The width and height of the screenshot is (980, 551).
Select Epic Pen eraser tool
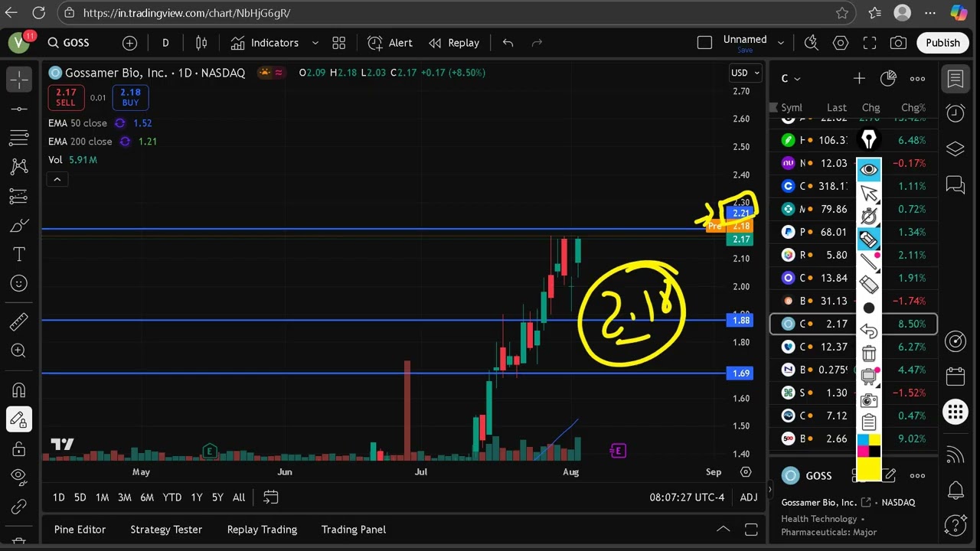coord(868,285)
